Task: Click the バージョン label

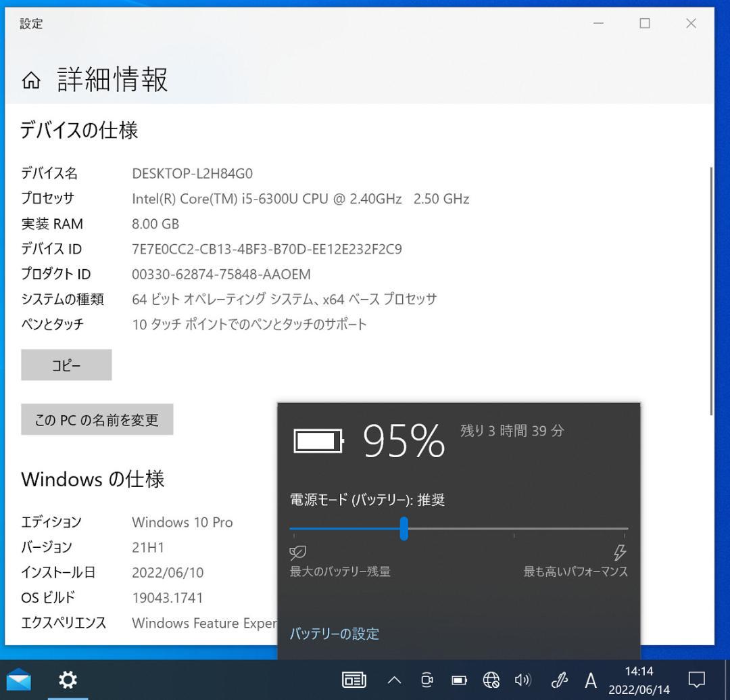Action: (x=47, y=548)
